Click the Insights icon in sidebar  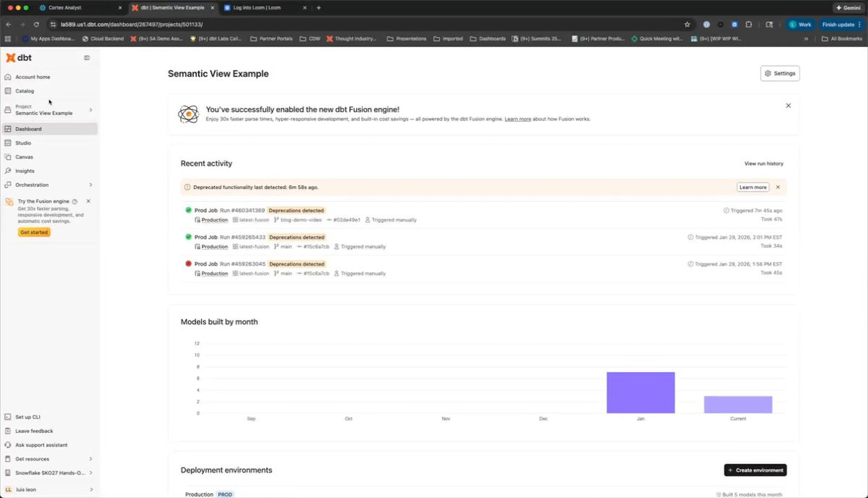pos(8,171)
